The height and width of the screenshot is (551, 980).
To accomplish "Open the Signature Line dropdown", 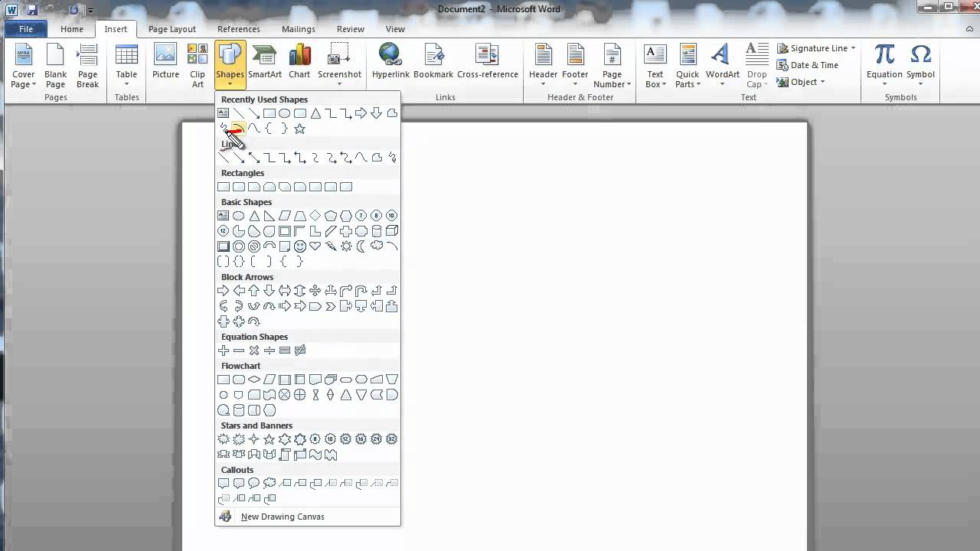I will point(815,47).
